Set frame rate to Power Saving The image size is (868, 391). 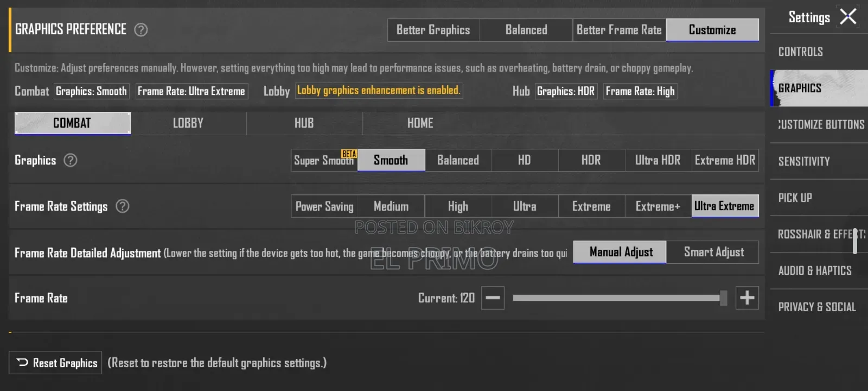point(324,206)
